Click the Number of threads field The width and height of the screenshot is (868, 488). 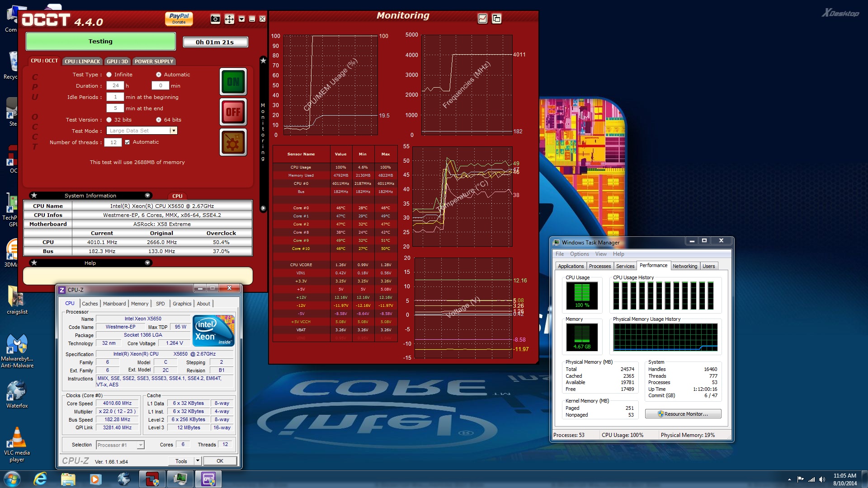(113, 142)
